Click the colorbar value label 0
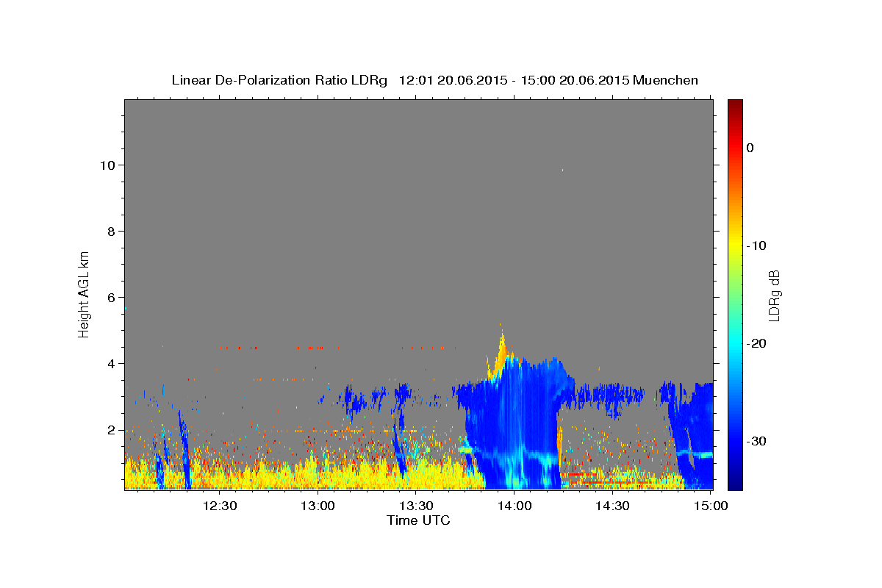The height and width of the screenshot is (588, 882). (750, 148)
